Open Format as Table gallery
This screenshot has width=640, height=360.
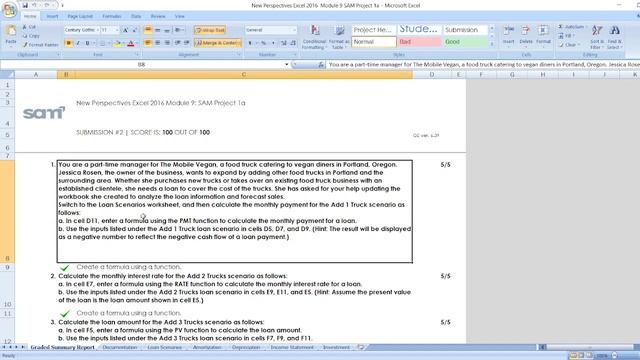coord(339,37)
